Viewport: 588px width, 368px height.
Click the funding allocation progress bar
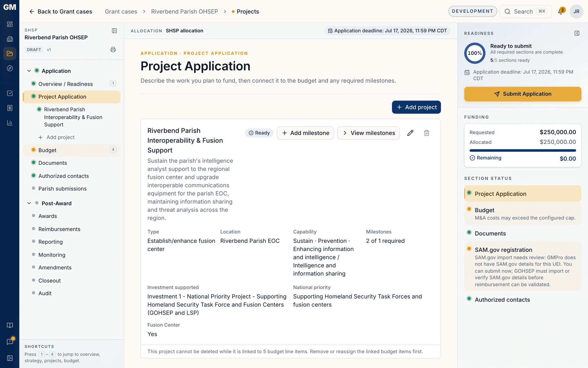coord(523,150)
